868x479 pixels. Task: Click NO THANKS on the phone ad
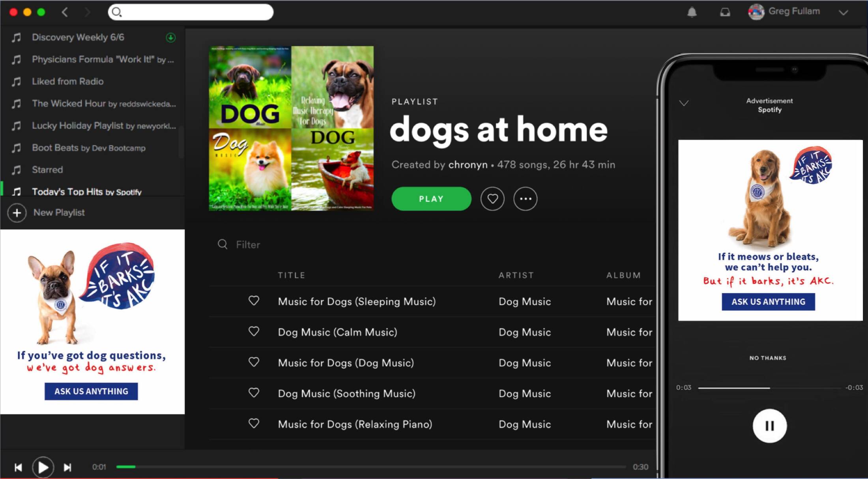[767, 358]
